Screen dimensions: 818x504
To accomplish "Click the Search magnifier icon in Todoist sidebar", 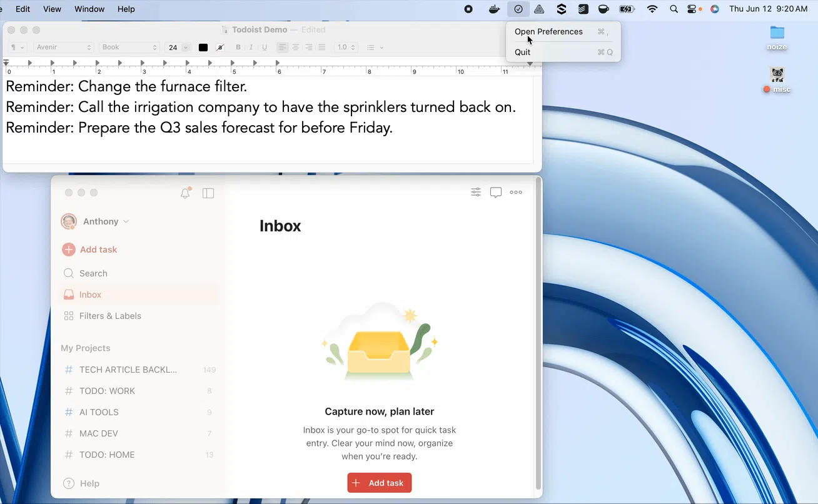I will tap(69, 273).
